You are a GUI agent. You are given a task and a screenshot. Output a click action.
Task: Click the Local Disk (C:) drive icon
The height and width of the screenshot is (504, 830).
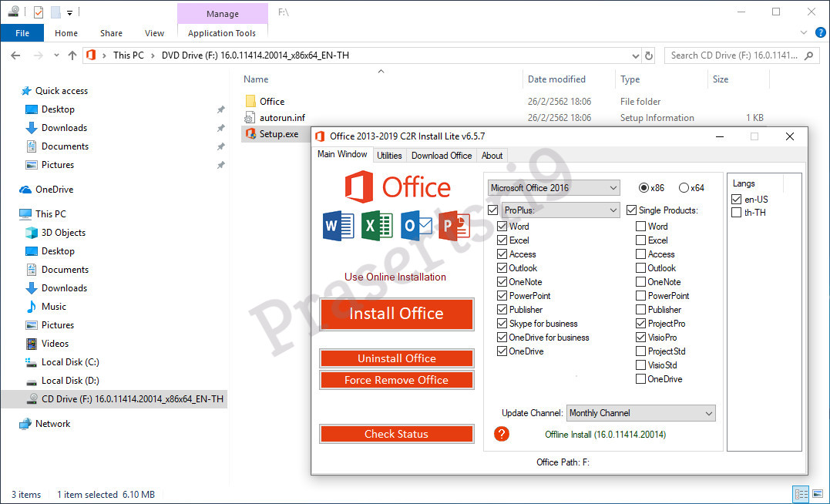(x=32, y=362)
